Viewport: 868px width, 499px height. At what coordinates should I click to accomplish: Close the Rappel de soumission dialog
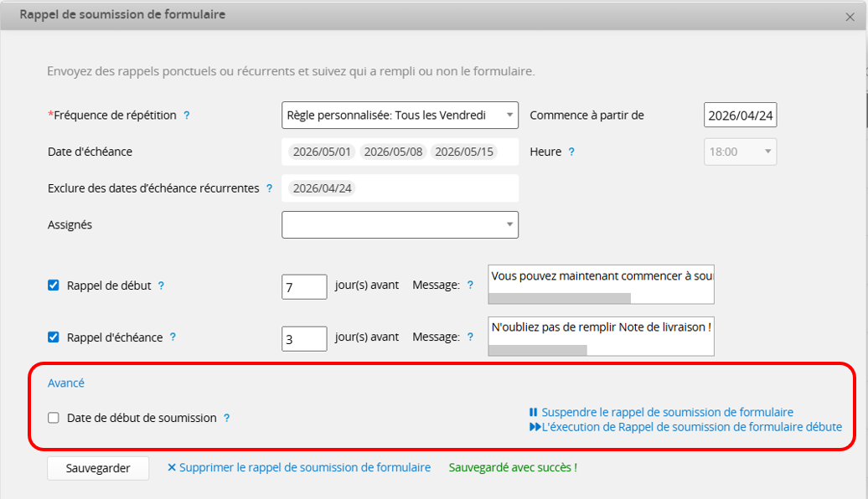[x=850, y=16]
